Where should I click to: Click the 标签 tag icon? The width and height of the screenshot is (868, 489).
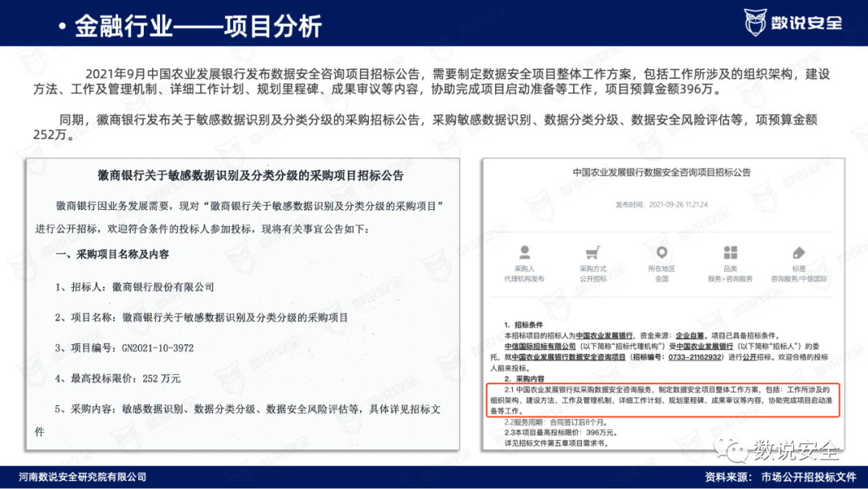[799, 253]
